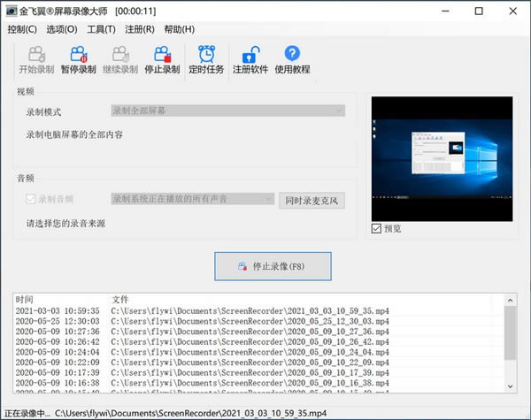Toggle the 预览 preview checkbox
The height and width of the screenshot is (420, 531).
pyautogui.click(x=378, y=229)
